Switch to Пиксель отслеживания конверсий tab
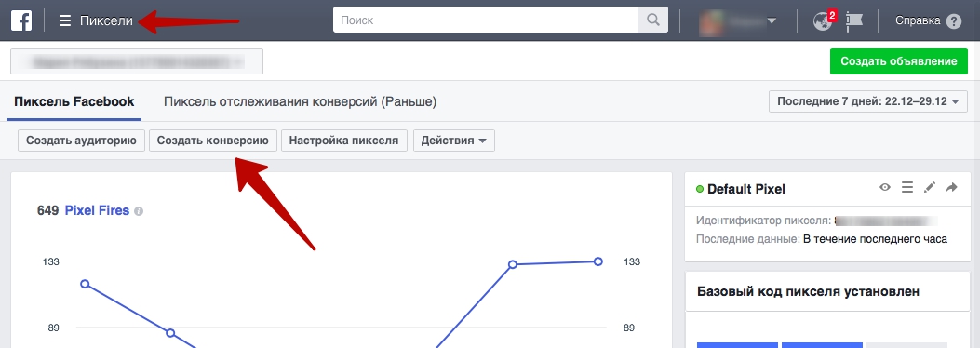This screenshot has width=980, height=348. pos(300,101)
